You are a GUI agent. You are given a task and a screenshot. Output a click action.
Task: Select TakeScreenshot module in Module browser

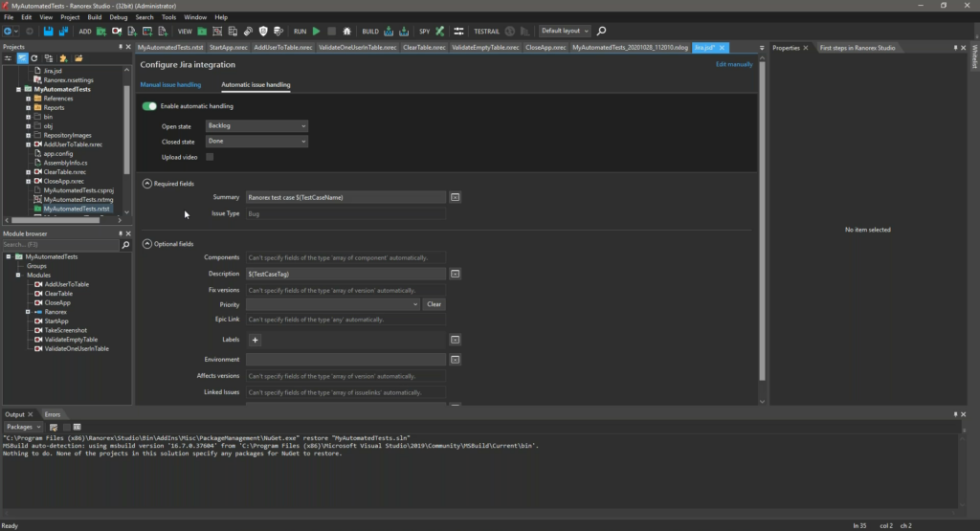(66, 330)
